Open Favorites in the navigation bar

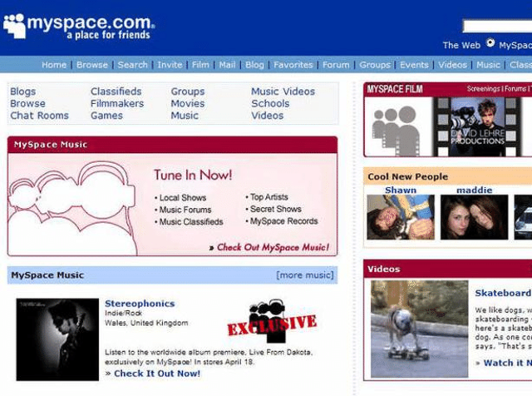coord(293,65)
